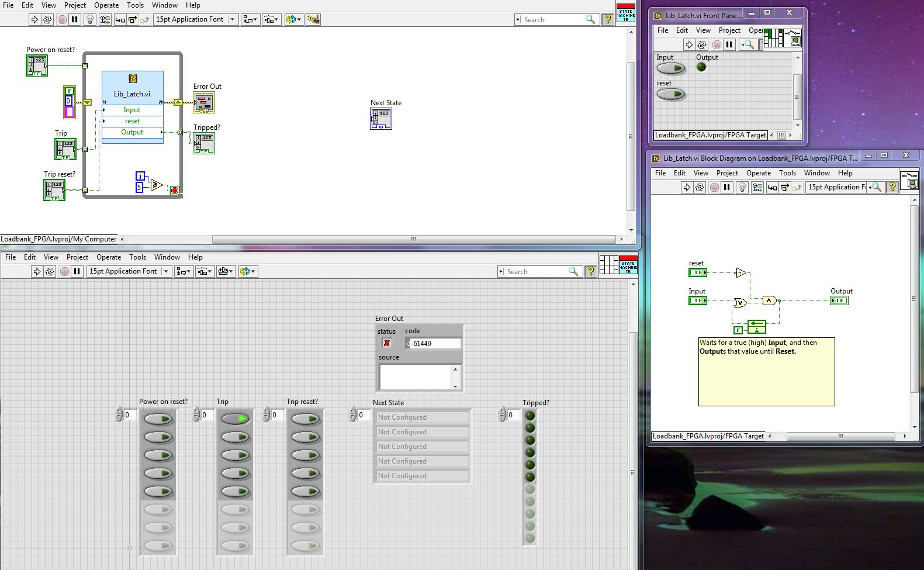924x570 pixels.
Task: Open Distribute Objects dropdown in top toolbar
Action: pyautogui.click(x=271, y=19)
